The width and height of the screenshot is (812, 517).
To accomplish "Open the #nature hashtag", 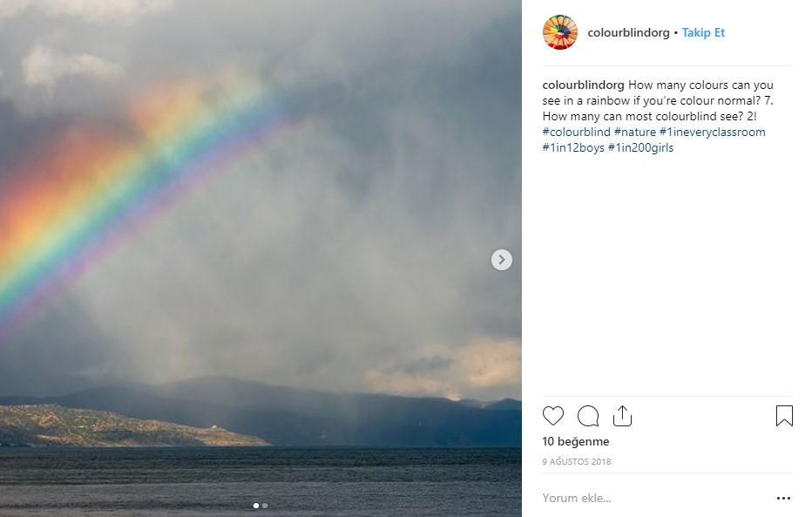I will 634,133.
